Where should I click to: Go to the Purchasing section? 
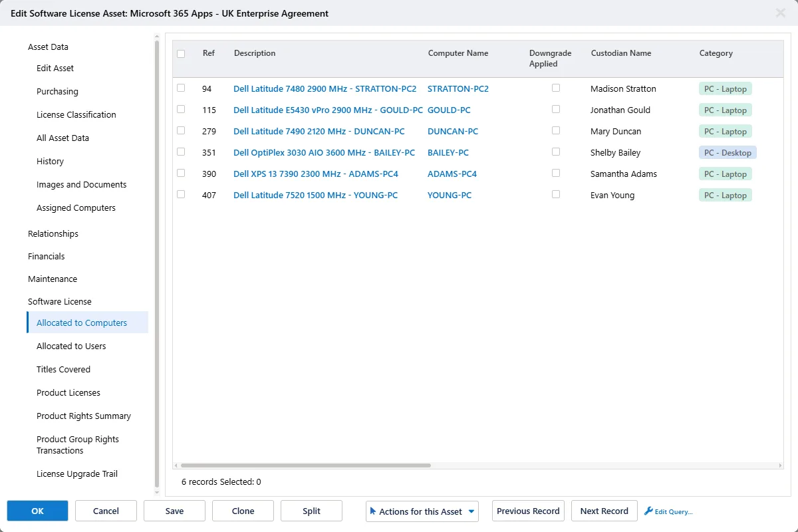pyautogui.click(x=57, y=92)
